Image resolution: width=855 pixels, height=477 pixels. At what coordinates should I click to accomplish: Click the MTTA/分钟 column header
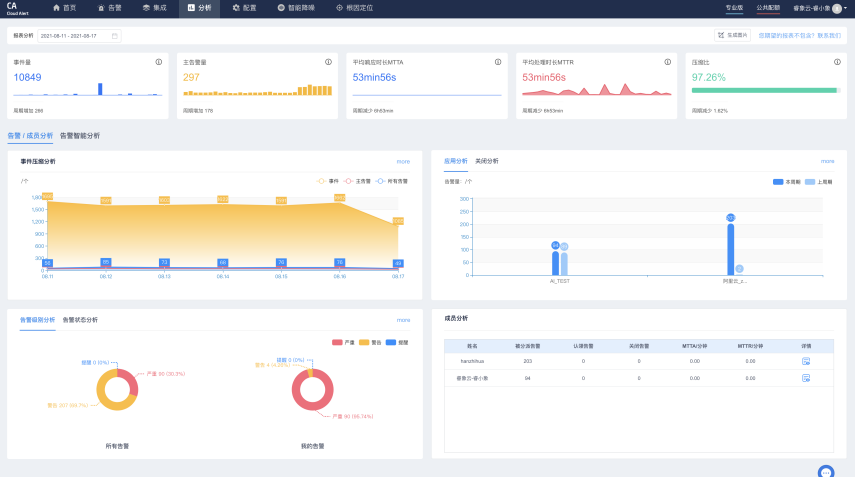pyautogui.click(x=694, y=346)
